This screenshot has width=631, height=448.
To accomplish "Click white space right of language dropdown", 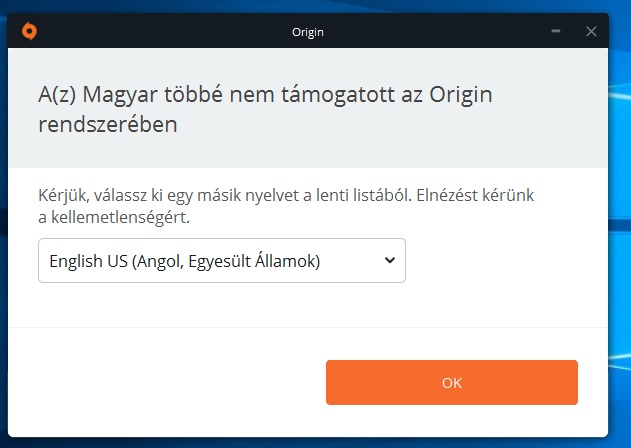I will [x=500, y=261].
